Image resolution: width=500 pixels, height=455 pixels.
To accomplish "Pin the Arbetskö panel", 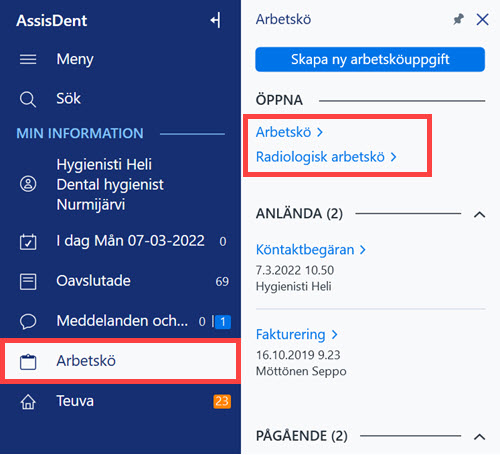I will (459, 19).
